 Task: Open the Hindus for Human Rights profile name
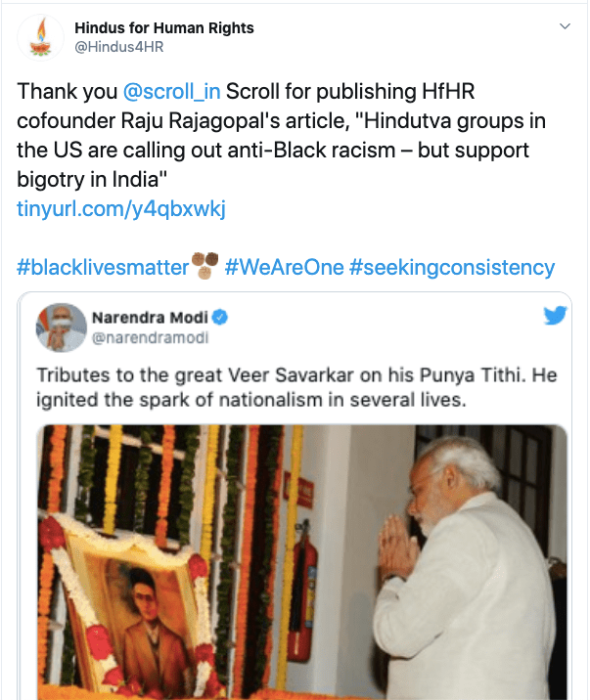[x=164, y=27]
